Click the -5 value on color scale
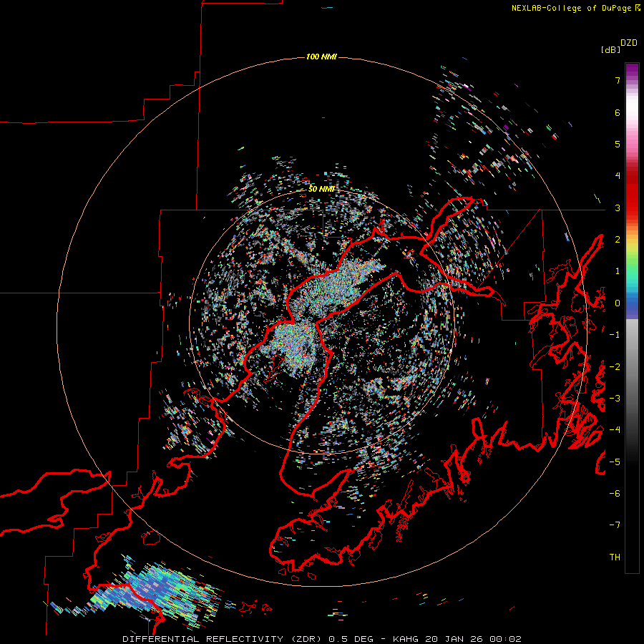This screenshot has height=644, width=644. coord(615,462)
